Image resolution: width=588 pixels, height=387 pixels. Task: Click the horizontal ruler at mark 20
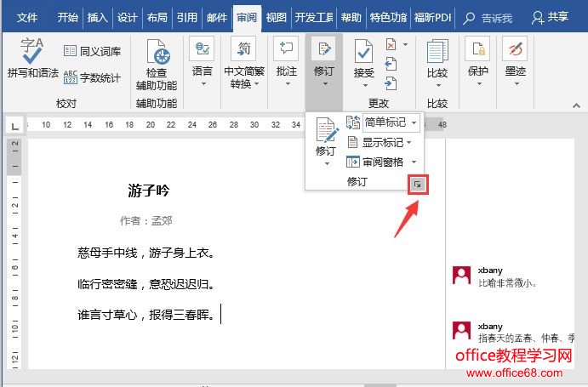point(151,124)
